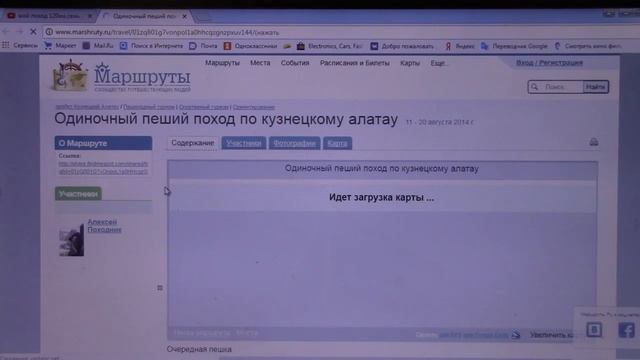Click the Увеличить карту link
The height and width of the screenshot is (360, 640).
(551, 335)
